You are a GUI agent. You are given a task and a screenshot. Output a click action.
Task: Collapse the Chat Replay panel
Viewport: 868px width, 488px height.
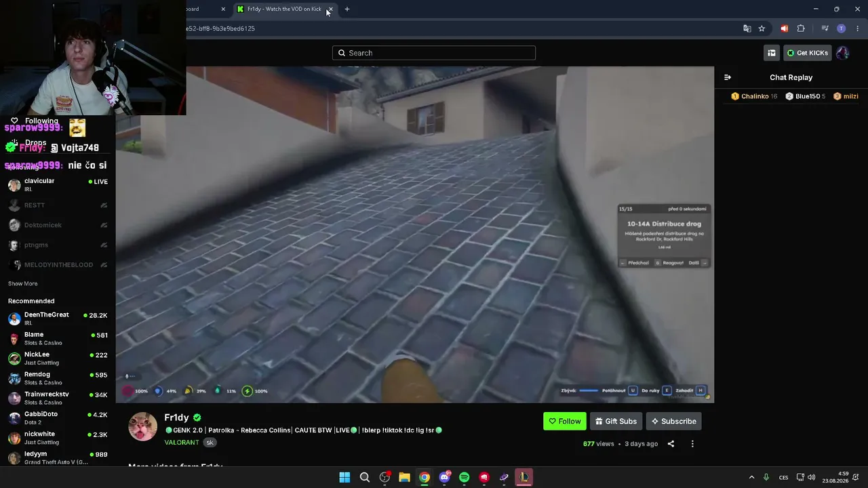point(728,77)
